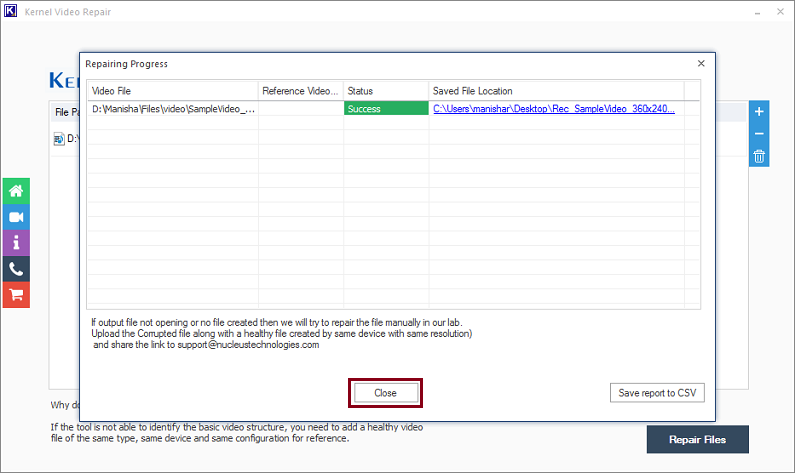Close the Repairing Progress dialog with X
This screenshot has width=795, height=473.
pyautogui.click(x=701, y=64)
